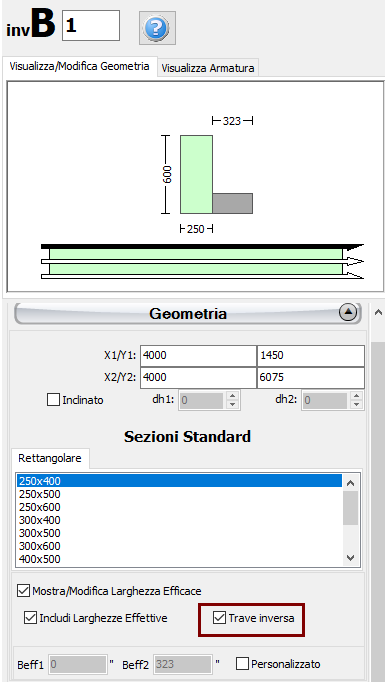The height and width of the screenshot is (682, 385).
Task: Uncheck Trave inversa option
Action: click(x=219, y=618)
